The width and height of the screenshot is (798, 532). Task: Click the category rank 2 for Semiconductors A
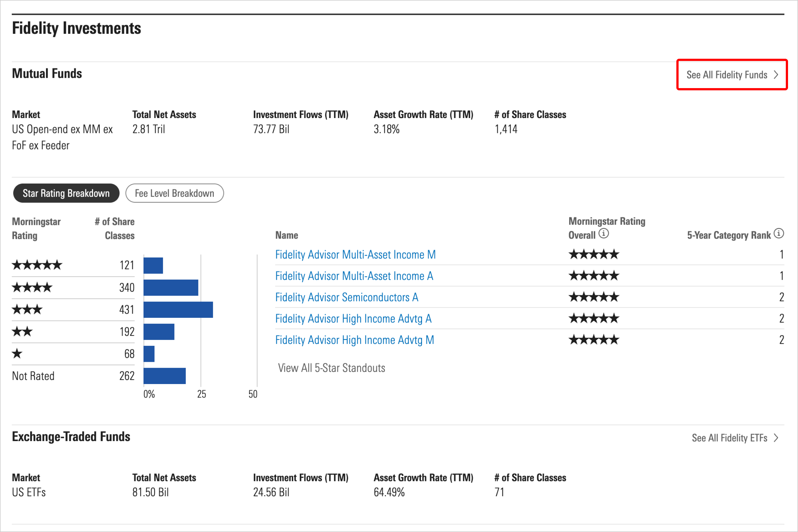point(782,297)
